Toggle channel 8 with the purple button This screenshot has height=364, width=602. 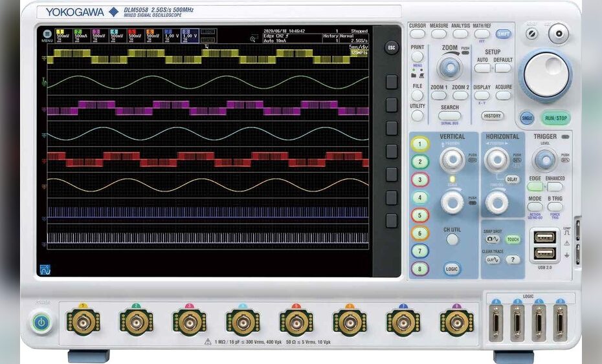[419, 269]
